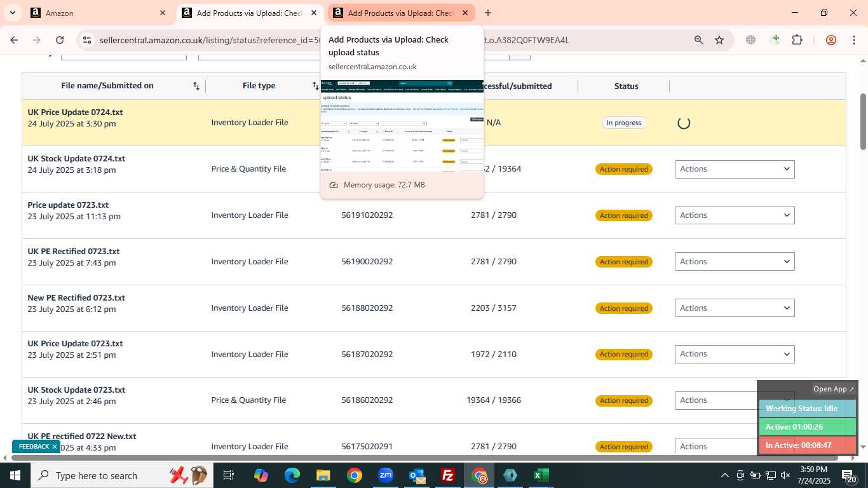868x488 pixels.
Task: Open File Explorer from taskbar
Action: [x=323, y=475]
